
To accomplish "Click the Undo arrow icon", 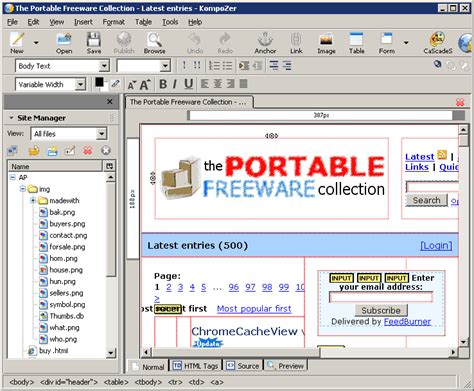I will pos(195,43).
